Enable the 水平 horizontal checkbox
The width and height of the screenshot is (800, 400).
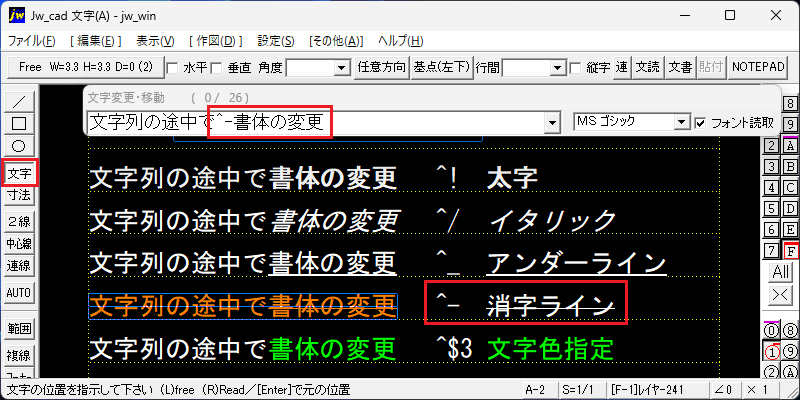coord(173,67)
